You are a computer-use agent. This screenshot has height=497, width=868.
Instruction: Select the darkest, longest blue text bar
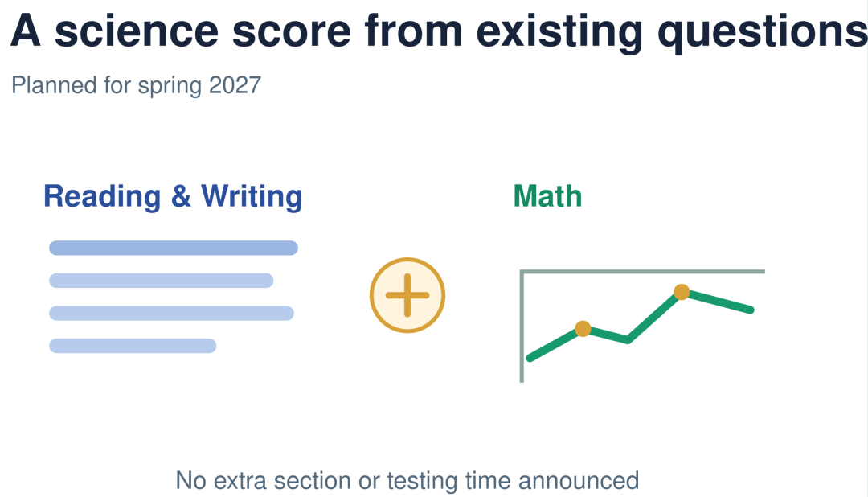pyautogui.click(x=174, y=248)
